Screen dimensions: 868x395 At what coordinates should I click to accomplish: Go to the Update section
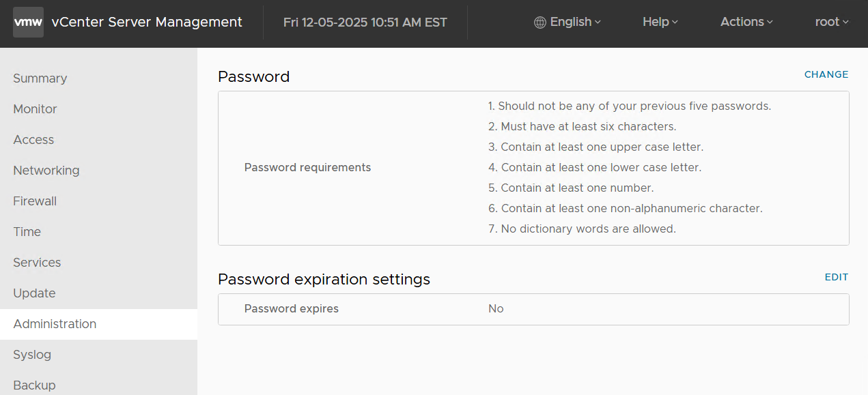[x=34, y=293]
